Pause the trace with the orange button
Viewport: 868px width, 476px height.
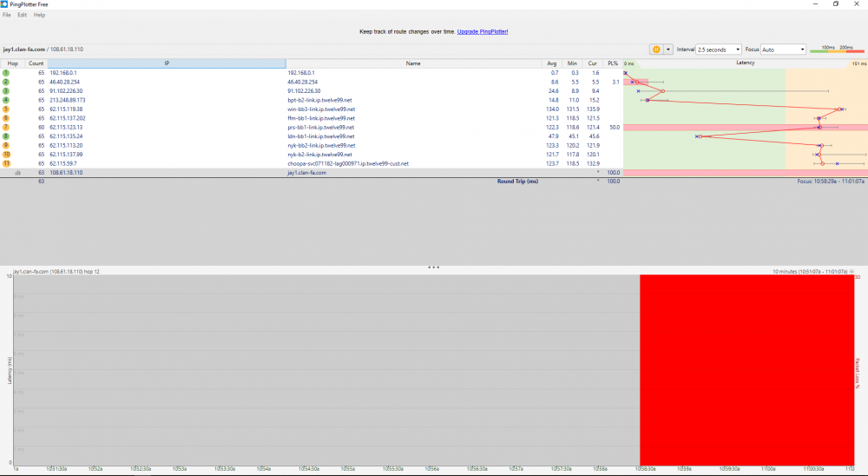pyautogui.click(x=656, y=50)
